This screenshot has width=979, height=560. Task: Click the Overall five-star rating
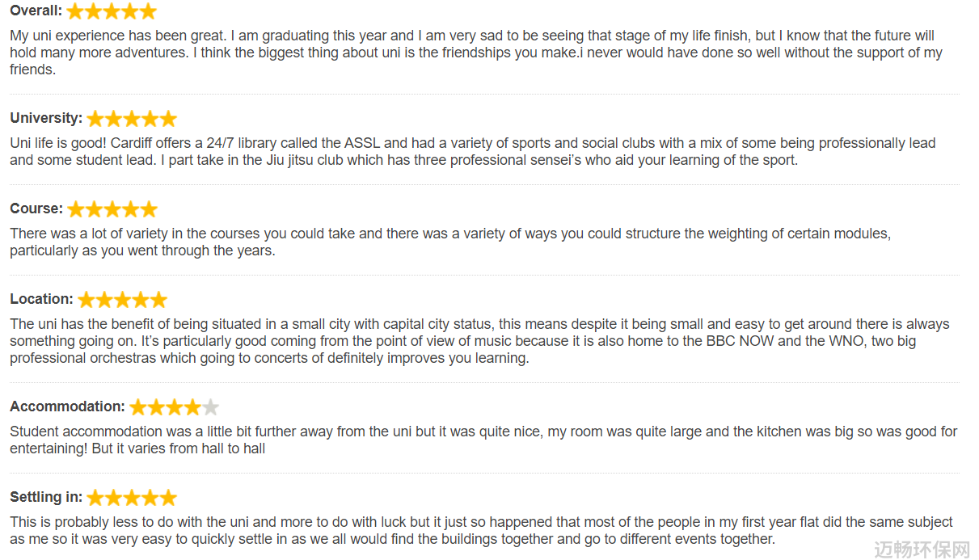112,11
